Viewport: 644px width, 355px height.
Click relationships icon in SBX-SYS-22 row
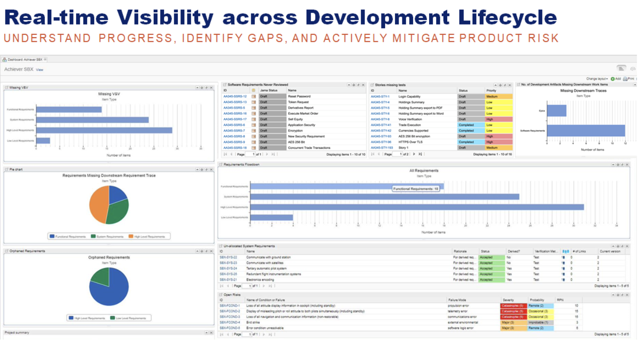tap(564, 257)
